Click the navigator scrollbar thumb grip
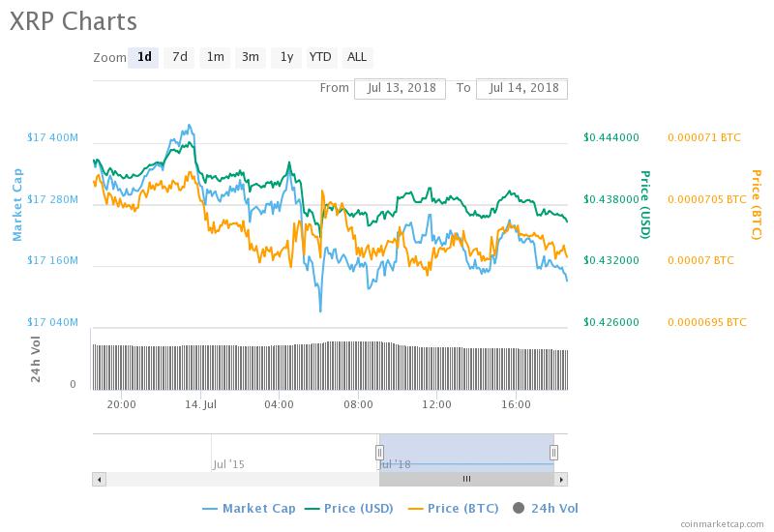This screenshot has width=774, height=532. (466, 479)
